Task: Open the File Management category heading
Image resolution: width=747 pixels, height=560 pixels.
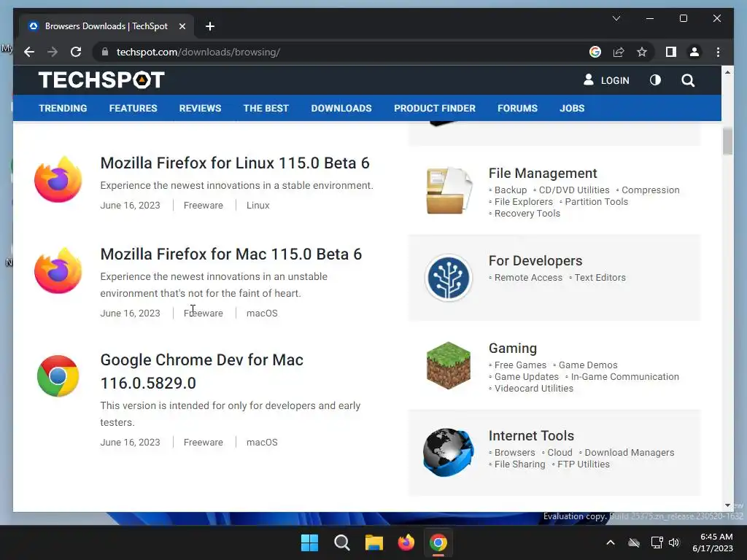Action: [x=543, y=174]
